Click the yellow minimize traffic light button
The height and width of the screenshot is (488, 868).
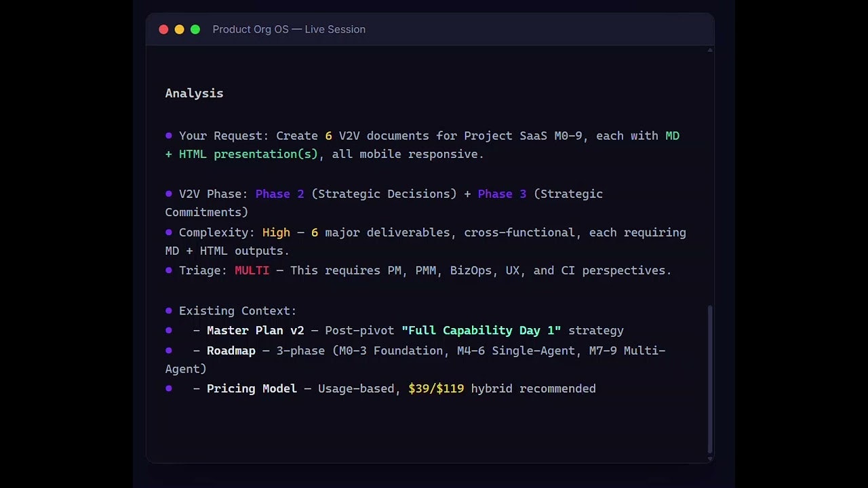[x=179, y=29]
